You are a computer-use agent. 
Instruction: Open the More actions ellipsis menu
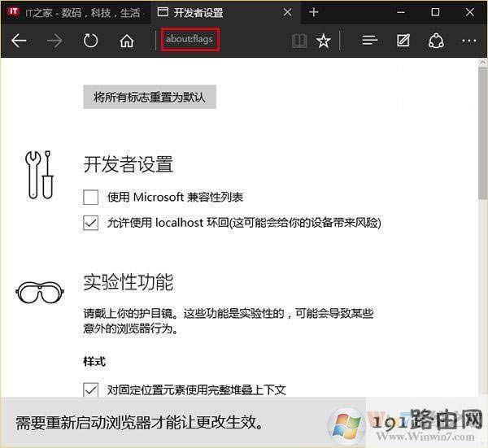pyautogui.click(x=469, y=41)
